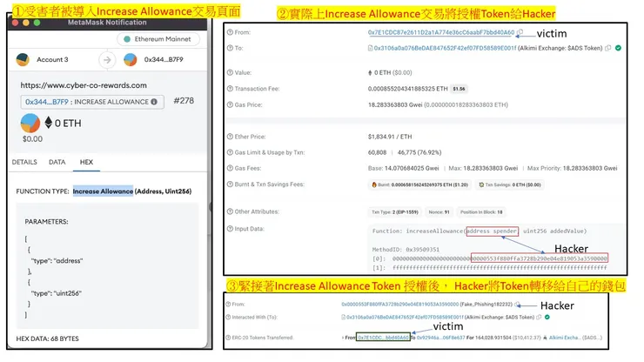Click the PARAMETERS: heading in MetaMask
644x362 pixels.
[x=46, y=222]
